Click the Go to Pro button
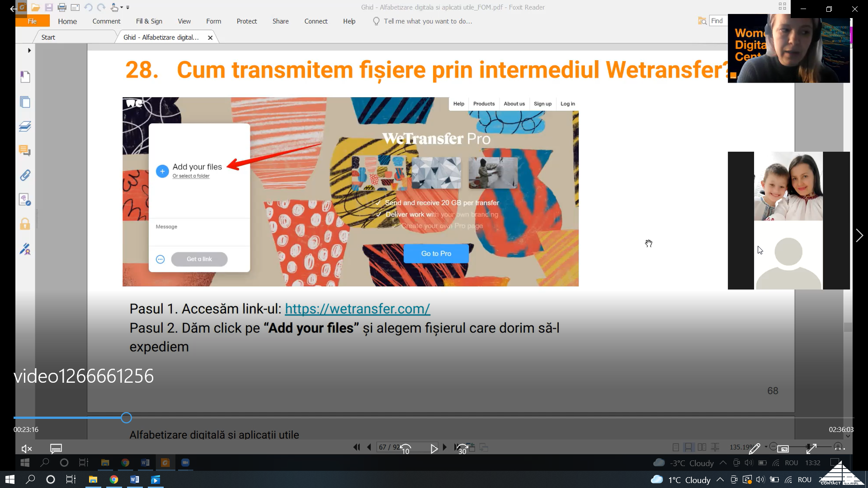This screenshot has height=488, width=868. coord(436,253)
